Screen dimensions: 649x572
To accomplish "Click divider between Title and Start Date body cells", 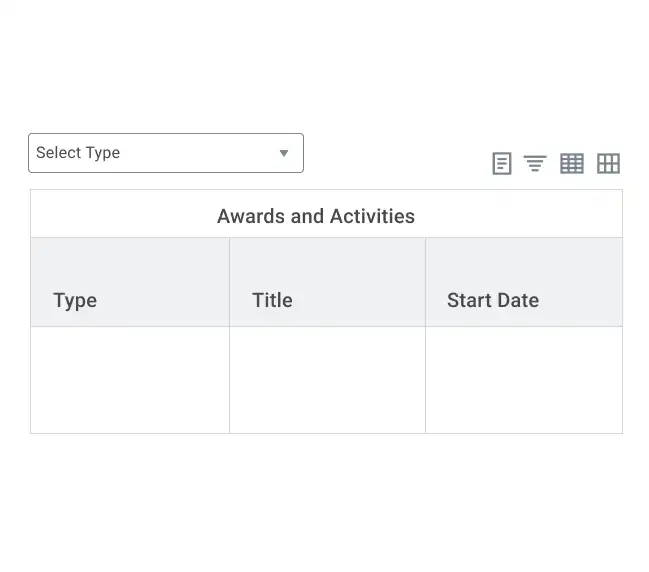I will point(425,380).
